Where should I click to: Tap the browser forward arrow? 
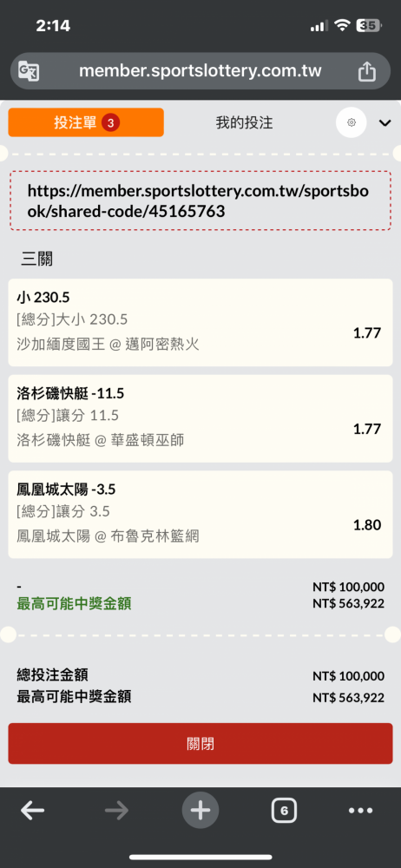coord(116,811)
